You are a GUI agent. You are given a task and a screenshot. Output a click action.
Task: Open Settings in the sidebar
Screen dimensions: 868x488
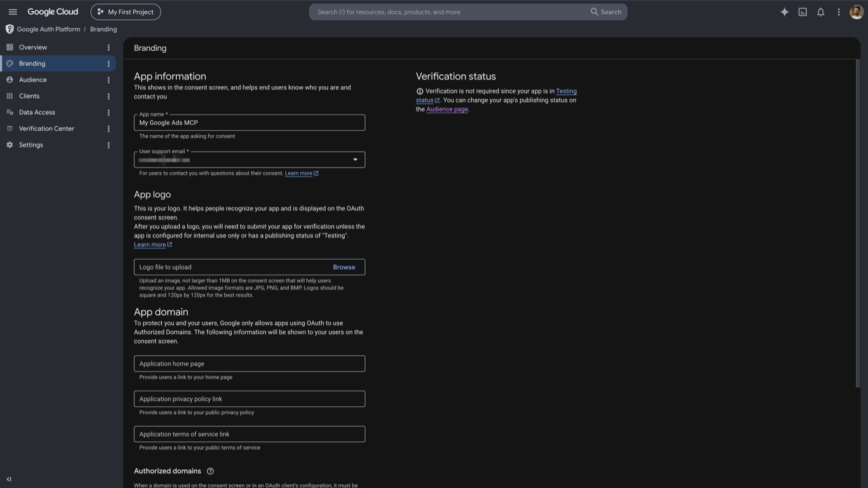coord(31,144)
